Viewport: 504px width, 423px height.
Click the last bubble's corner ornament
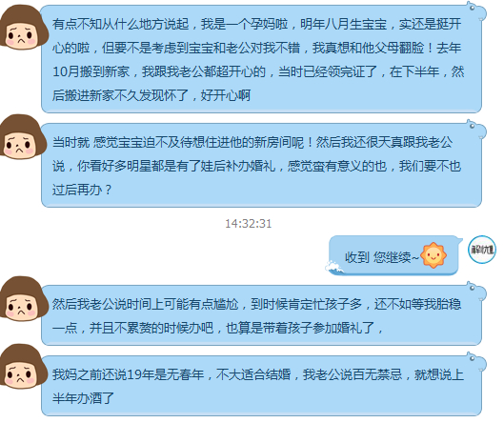pyautogui.click(x=476, y=361)
